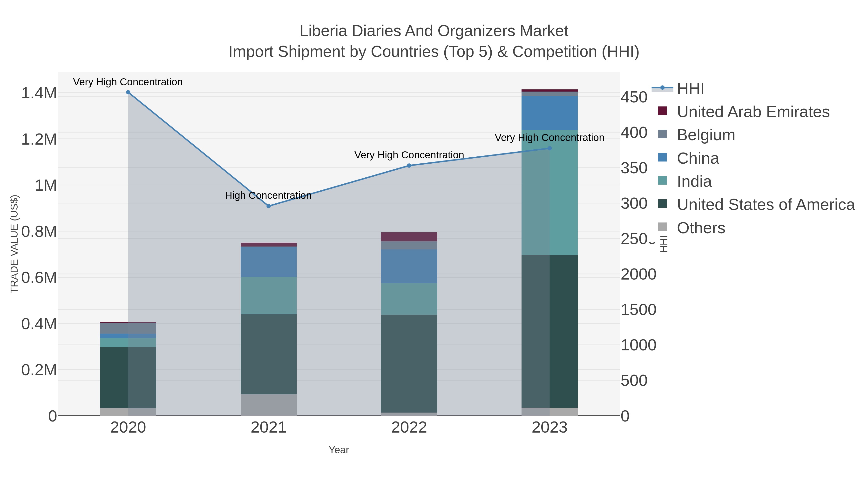Screen dimensions: 868x488
Task: Toggle the Belgium legend entry
Action: point(696,135)
